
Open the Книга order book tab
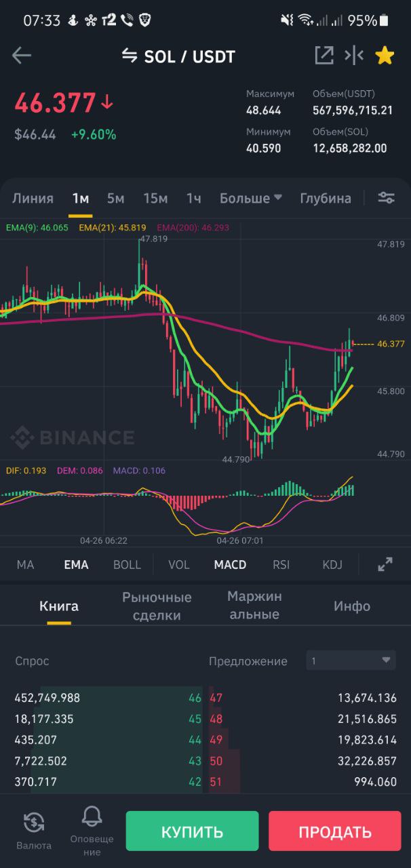click(59, 606)
